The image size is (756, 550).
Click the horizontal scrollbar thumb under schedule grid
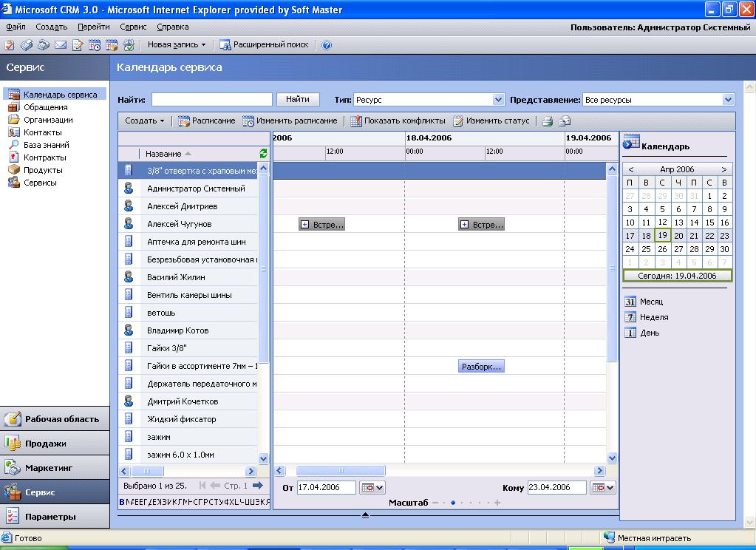coord(341,470)
